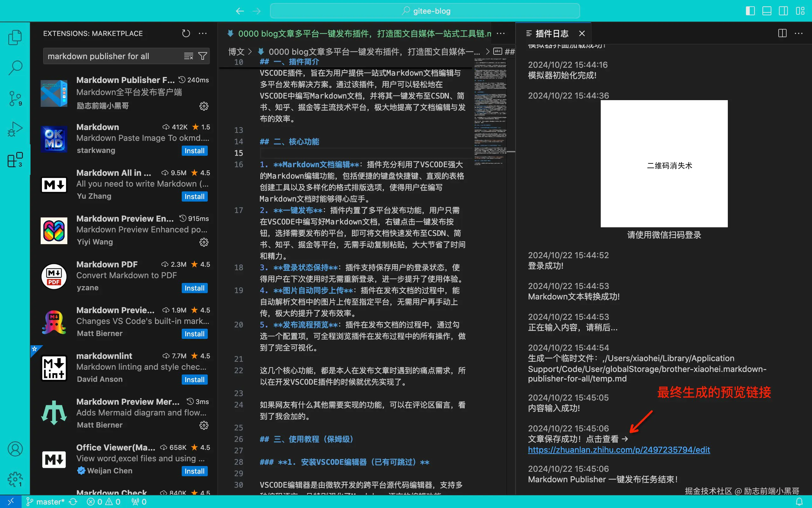Open editor title More Actions menu
This screenshot has width=812, height=508.
pos(500,33)
